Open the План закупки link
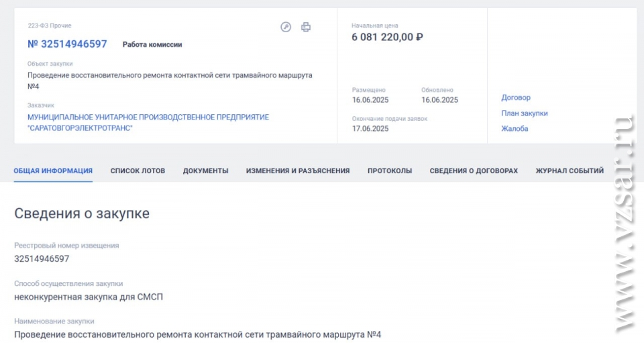The image size is (644, 343). [525, 113]
